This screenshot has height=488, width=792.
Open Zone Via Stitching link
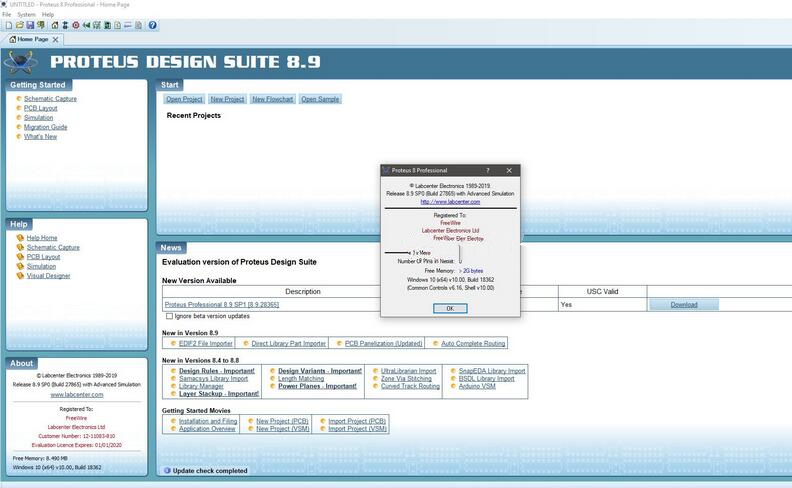[x=406, y=378]
